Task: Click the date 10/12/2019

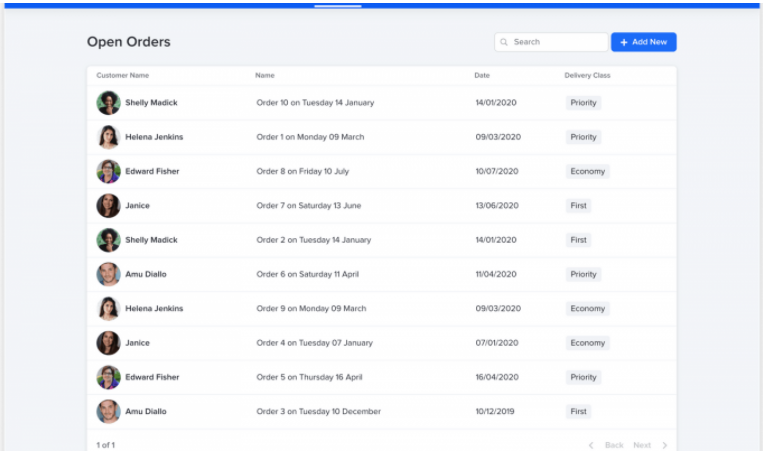Action: click(495, 411)
